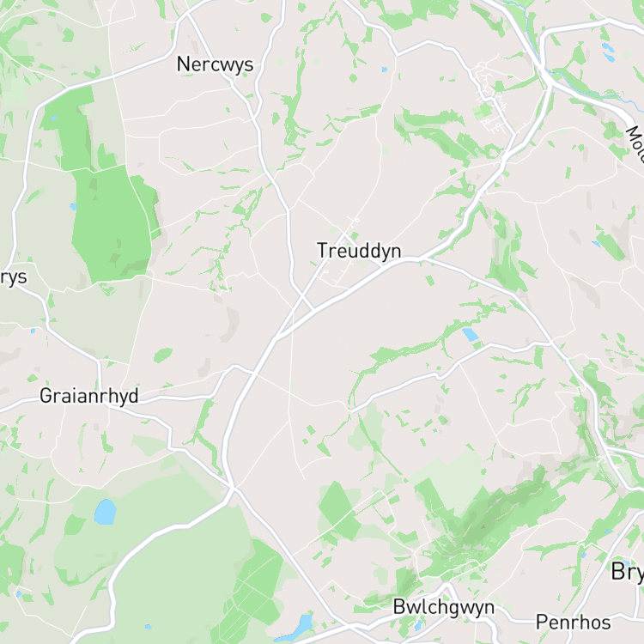Click the Penrhos place label
The width and height of the screenshot is (644, 644).
pos(574,623)
